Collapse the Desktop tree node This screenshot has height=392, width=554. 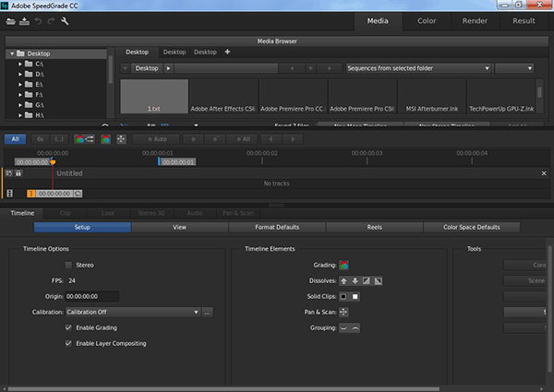click(12, 53)
